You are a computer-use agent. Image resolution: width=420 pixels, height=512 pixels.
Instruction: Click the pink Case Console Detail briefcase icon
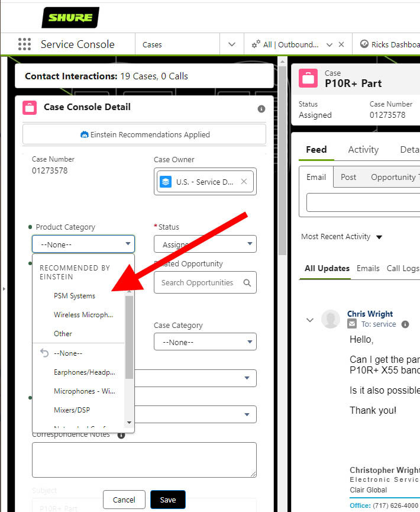click(30, 107)
